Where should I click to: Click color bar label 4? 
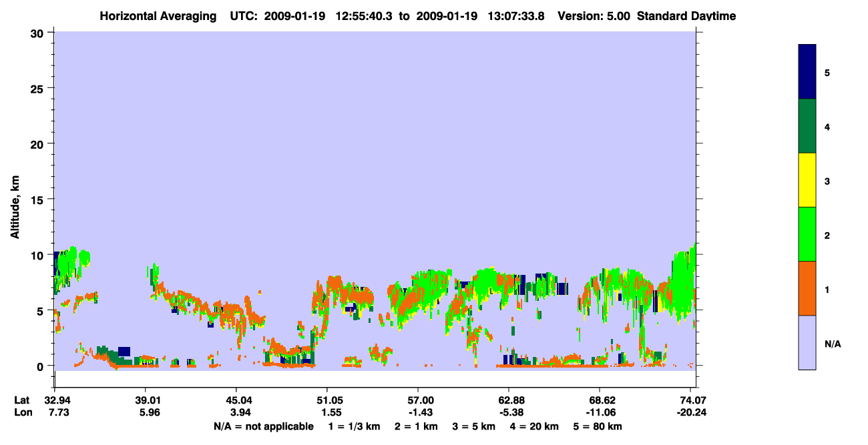coord(827,126)
